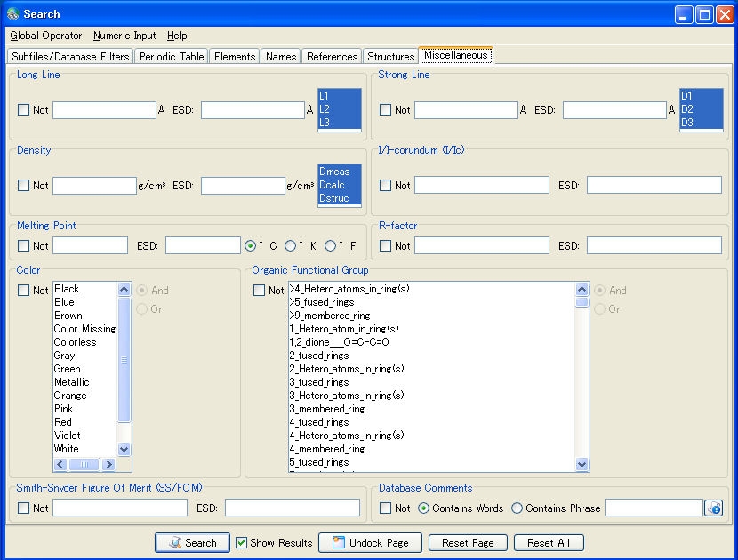Select the Miscellaneous tab
The image size is (738, 560).
(455, 55)
